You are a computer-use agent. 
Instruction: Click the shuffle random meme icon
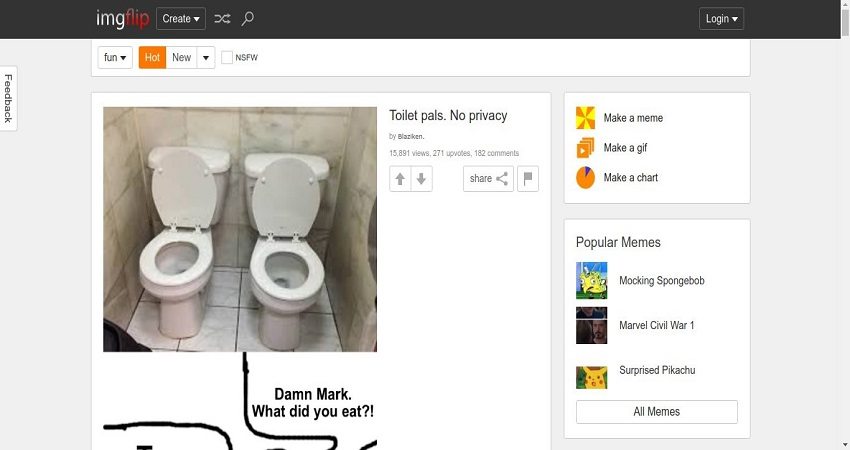coord(222,18)
